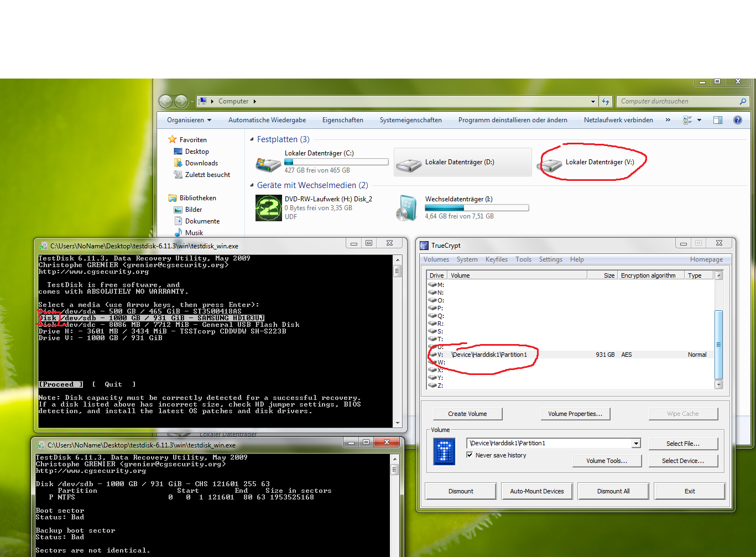Click the Explorer back navigation arrow
This screenshot has width=756, height=557.
click(165, 101)
